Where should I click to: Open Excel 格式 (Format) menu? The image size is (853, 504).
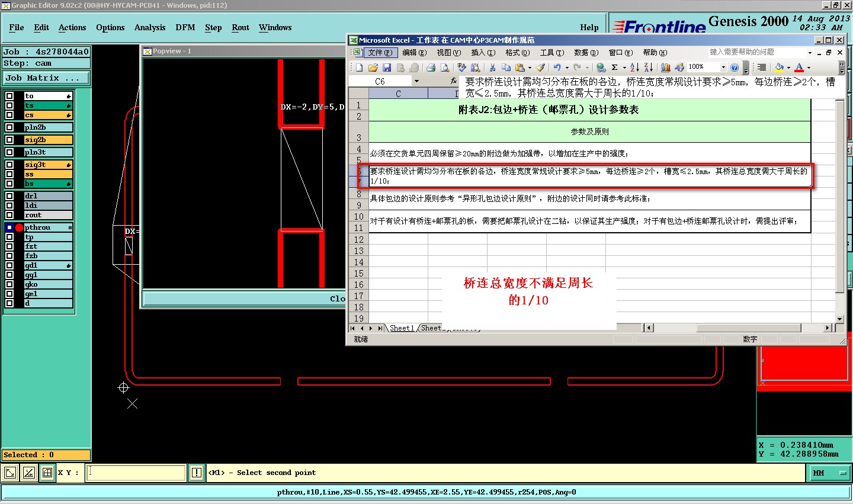tap(517, 53)
